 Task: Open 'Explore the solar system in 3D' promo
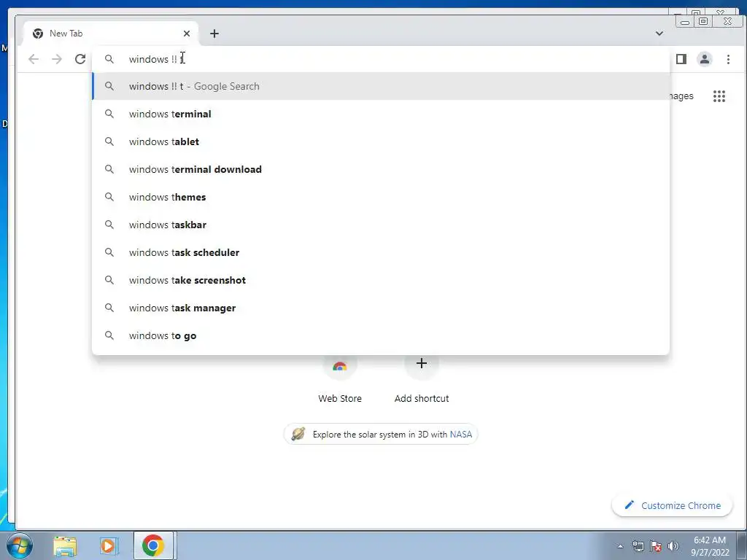tap(381, 435)
